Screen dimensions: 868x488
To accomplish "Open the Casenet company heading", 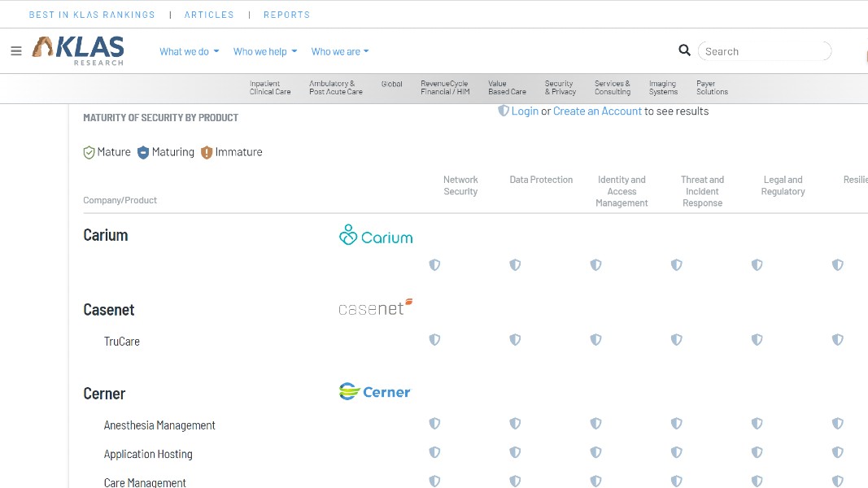I will click(109, 310).
